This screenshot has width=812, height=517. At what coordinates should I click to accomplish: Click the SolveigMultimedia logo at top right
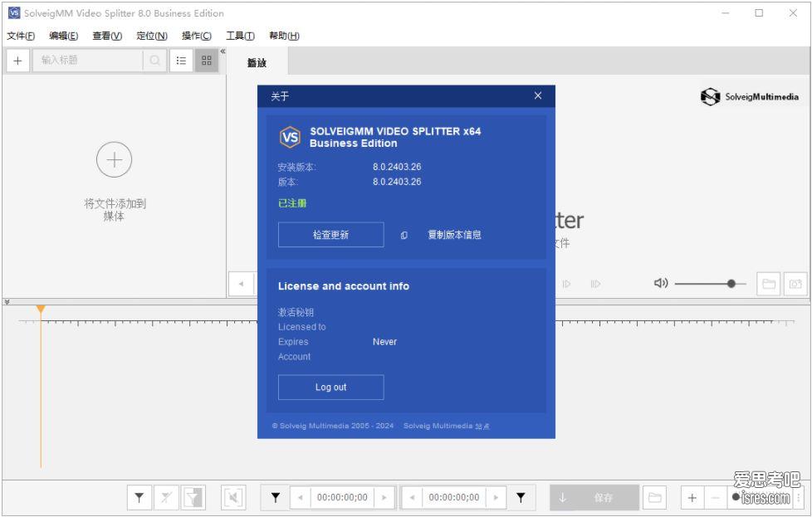750,97
